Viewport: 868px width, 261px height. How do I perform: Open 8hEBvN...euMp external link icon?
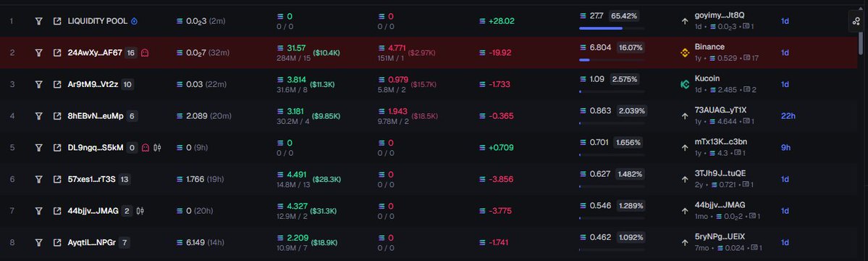click(x=56, y=116)
